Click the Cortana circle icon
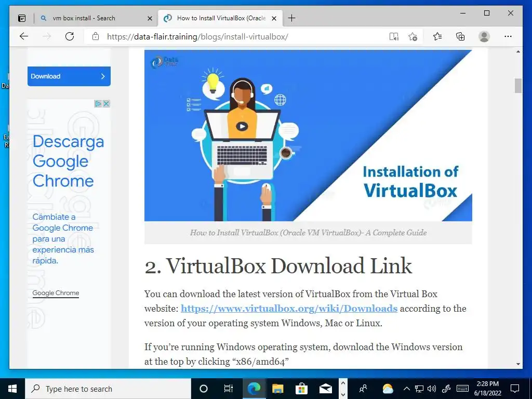This screenshot has height=399, width=532. [x=204, y=389]
